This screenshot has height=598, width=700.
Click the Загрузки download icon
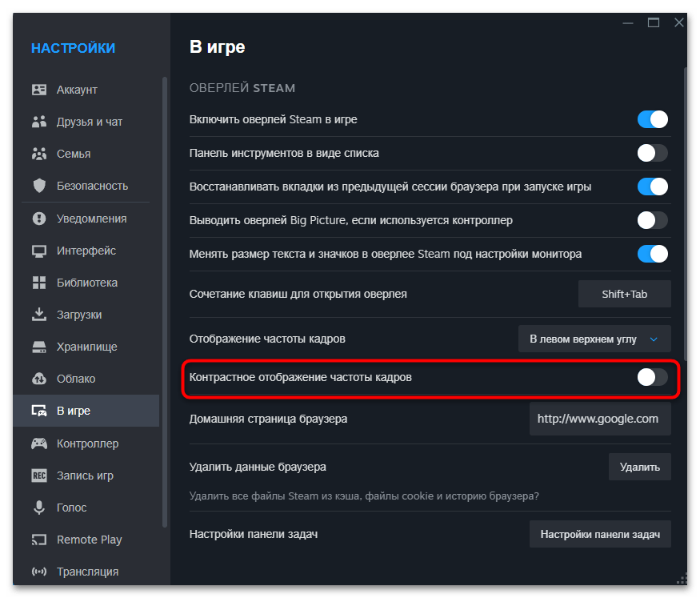pos(39,315)
